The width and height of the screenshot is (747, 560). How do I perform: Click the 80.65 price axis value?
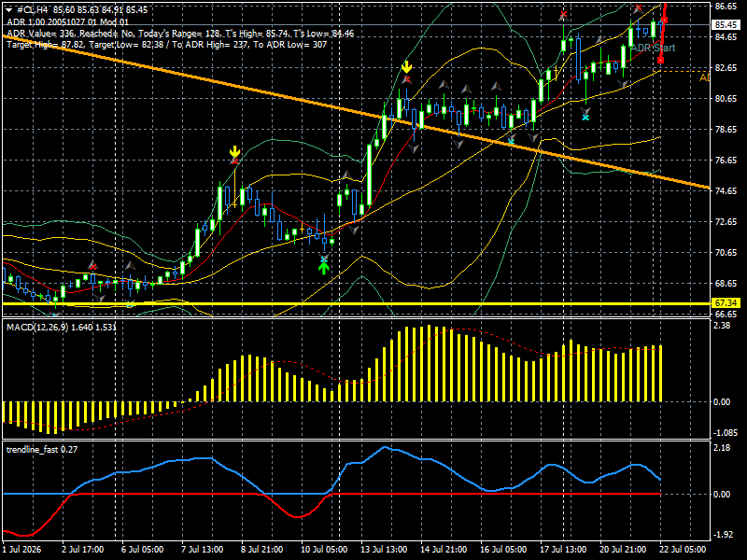[x=726, y=99]
